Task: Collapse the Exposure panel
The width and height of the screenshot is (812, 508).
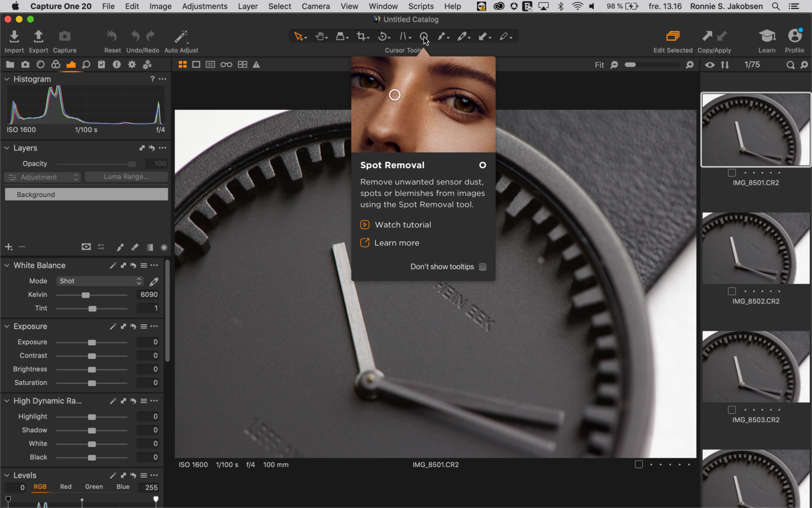Action: 7,326
